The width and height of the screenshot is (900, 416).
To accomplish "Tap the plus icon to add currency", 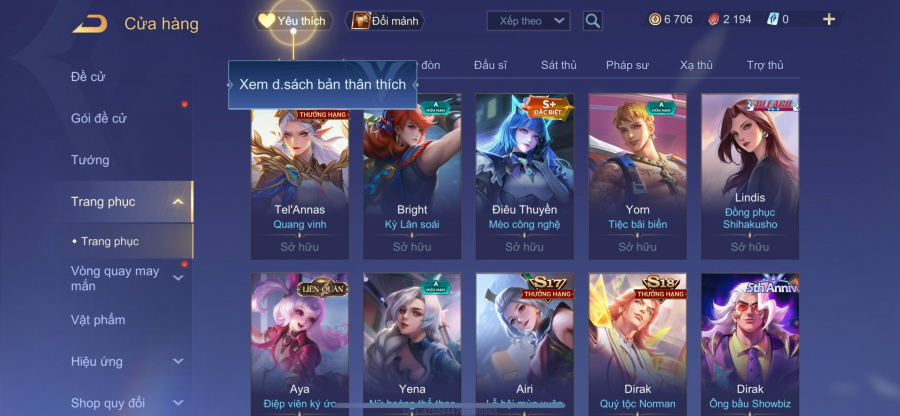I will coord(829,20).
